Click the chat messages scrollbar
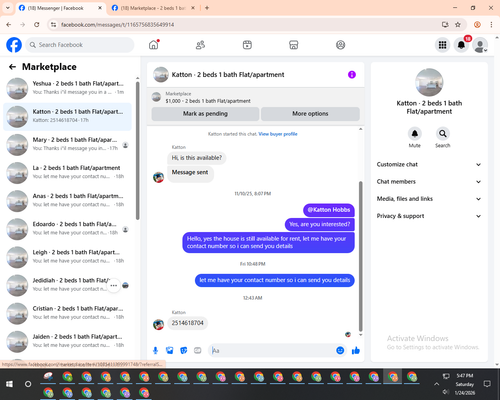Viewport: 500px width, 400px height. [360, 256]
